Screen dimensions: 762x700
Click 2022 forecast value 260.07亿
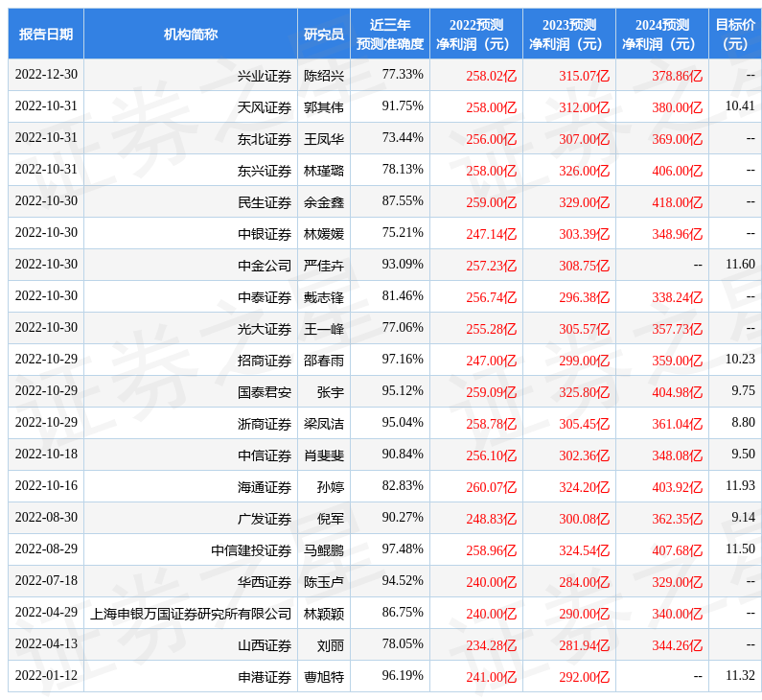click(492, 486)
